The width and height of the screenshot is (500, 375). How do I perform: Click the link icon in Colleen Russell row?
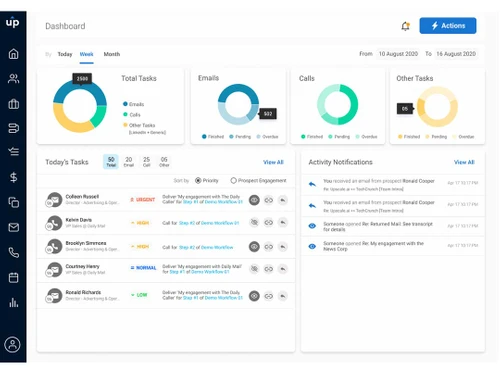[x=269, y=200]
